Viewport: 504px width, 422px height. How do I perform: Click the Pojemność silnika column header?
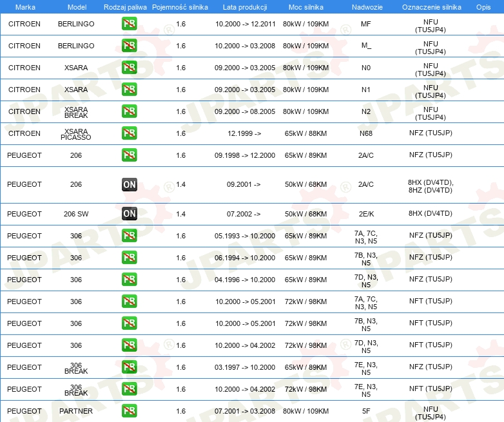[180, 7]
